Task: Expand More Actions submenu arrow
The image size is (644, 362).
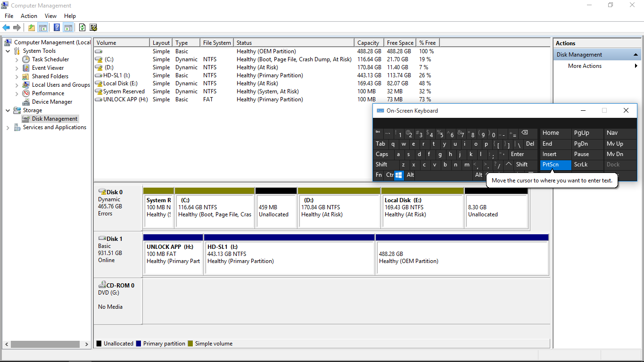Action: 636,66
